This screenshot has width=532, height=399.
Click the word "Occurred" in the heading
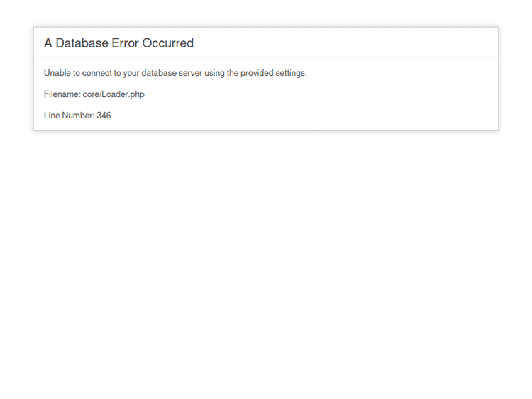tap(168, 43)
